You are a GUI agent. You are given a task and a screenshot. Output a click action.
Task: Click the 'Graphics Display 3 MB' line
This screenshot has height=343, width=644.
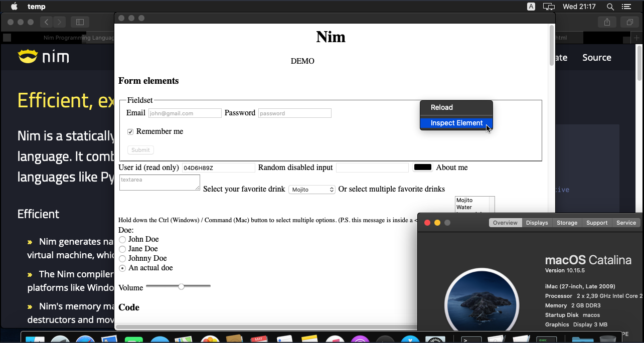(x=576, y=324)
